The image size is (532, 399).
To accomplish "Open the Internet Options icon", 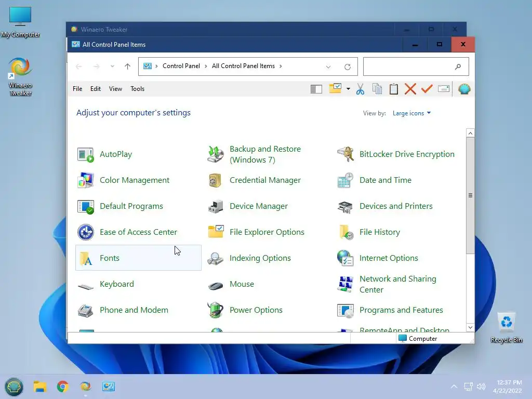I will (345, 258).
